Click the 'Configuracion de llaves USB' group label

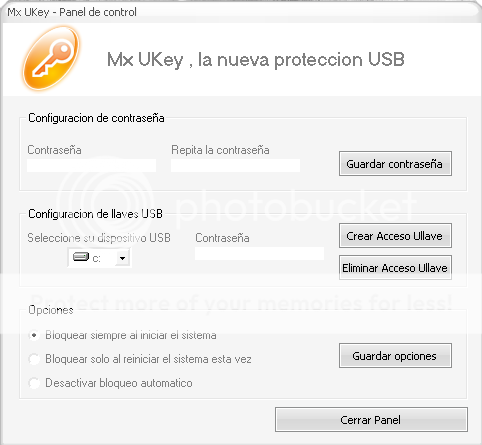(x=95, y=214)
